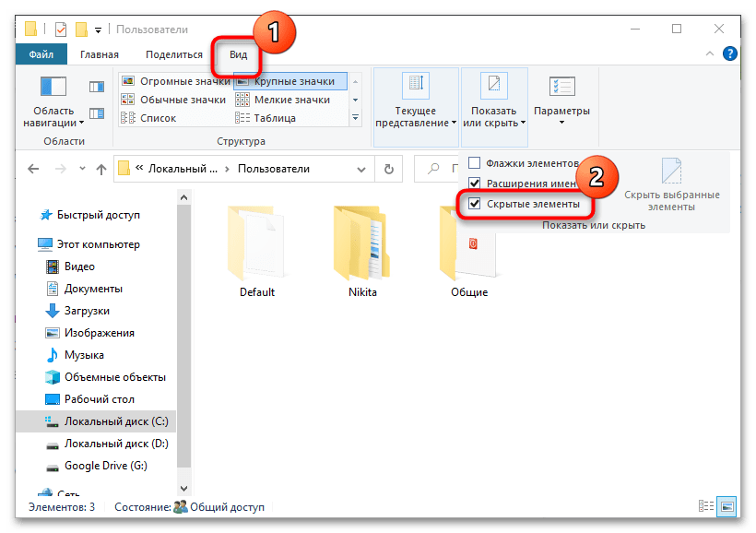Expand the layout gallery more arrow

click(355, 118)
